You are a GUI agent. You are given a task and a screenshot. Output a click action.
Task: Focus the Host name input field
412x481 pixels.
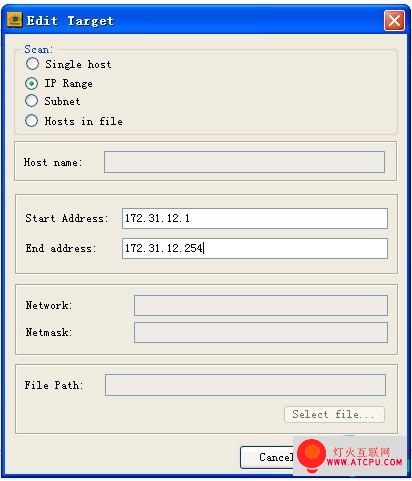pyautogui.click(x=244, y=162)
